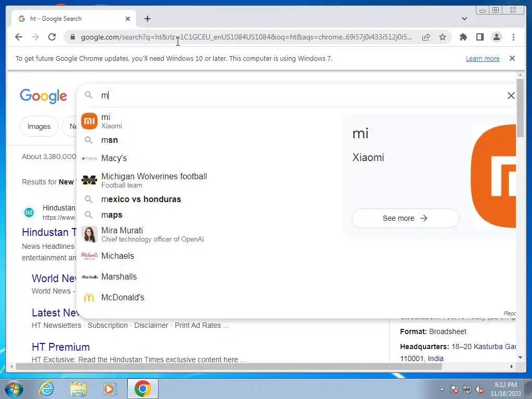Bookmark this tab with the star icon
Screen dimensions: 532x399
click(x=443, y=37)
